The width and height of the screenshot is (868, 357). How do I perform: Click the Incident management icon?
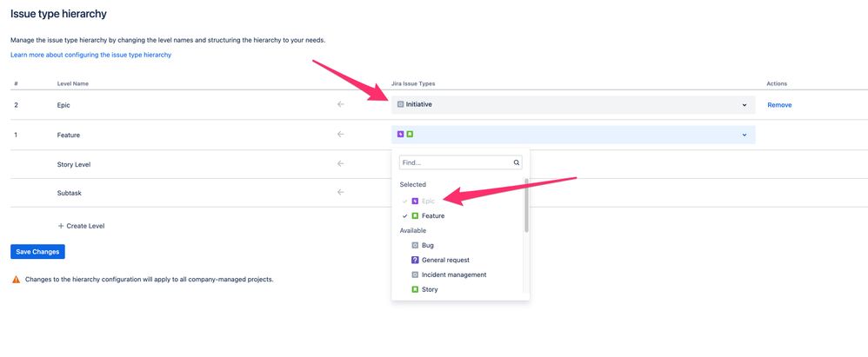pos(415,274)
